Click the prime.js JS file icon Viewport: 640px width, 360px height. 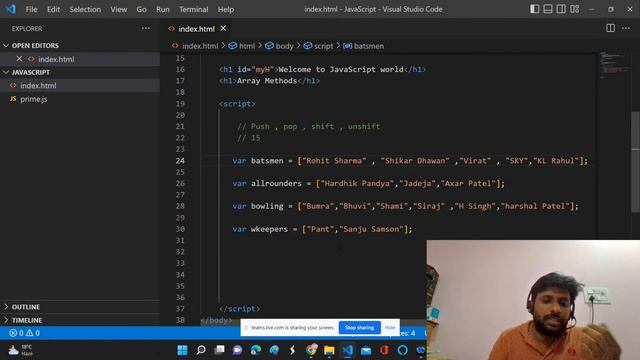[13, 99]
